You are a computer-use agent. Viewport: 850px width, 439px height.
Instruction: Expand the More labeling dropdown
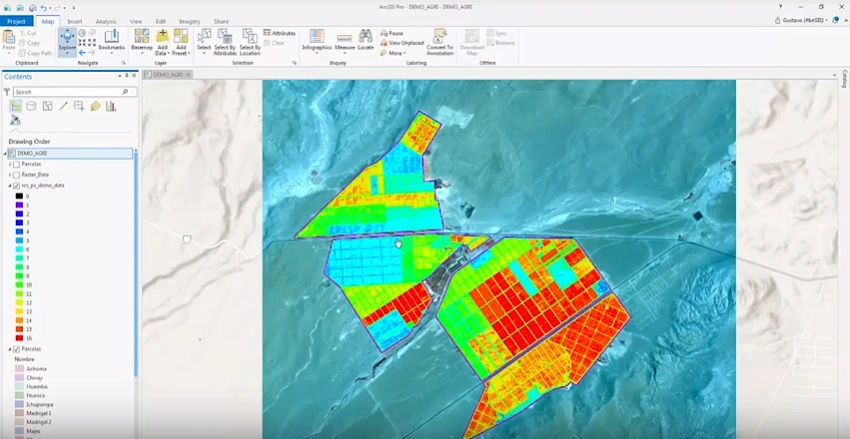click(x=398, y=53)
